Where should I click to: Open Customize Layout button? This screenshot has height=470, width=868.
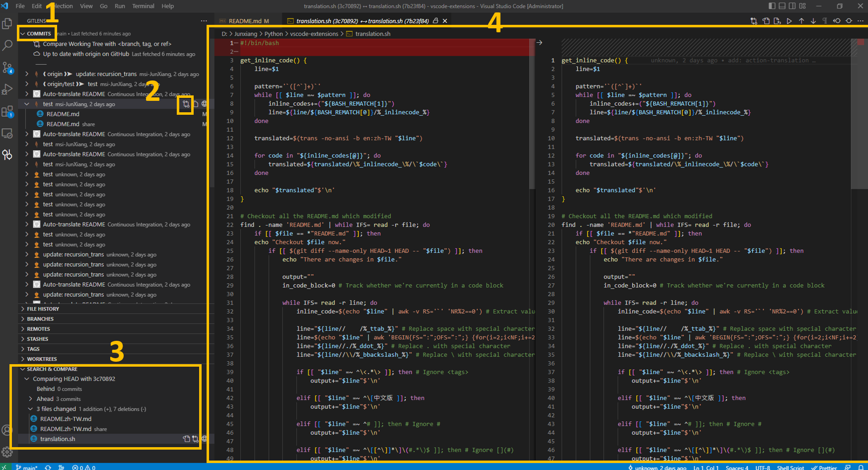803,6
